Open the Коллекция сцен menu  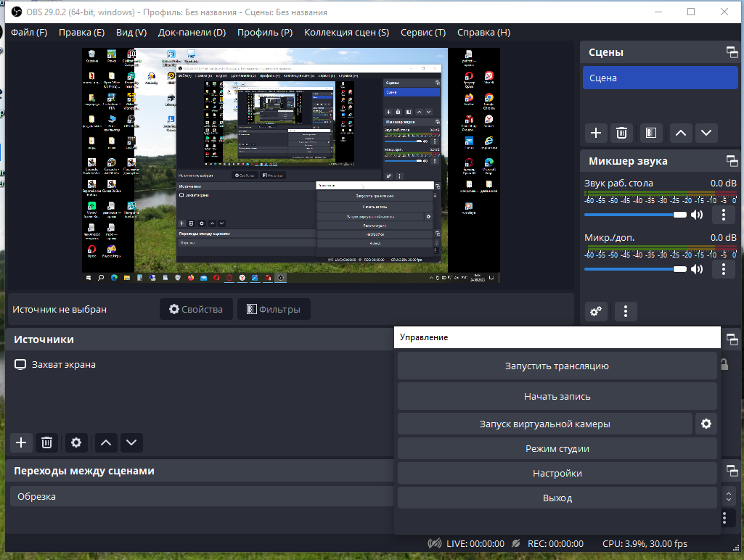[x=346, y=32]
